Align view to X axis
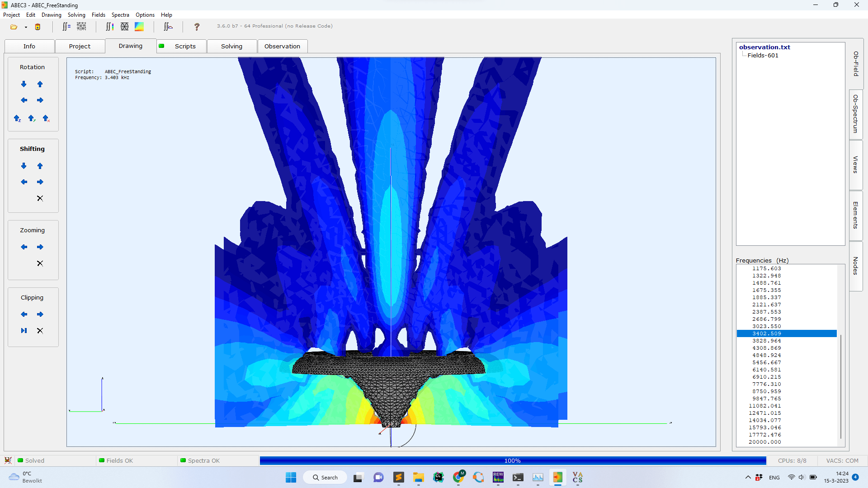The image size is (868, 488). pyautogui.click(x=46, y=118)
